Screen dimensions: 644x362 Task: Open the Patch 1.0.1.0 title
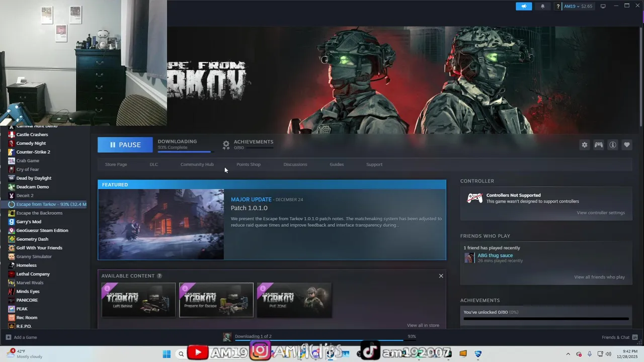click(x=249, y=208)
